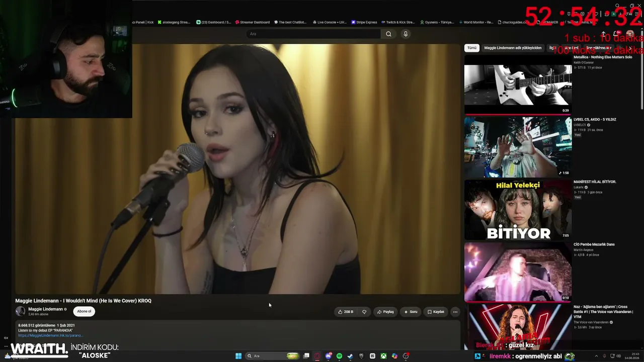The height and width of the screenshot is (362, 644).
Task: Start voice search with the microphone icon
Action: coord(406,34)
